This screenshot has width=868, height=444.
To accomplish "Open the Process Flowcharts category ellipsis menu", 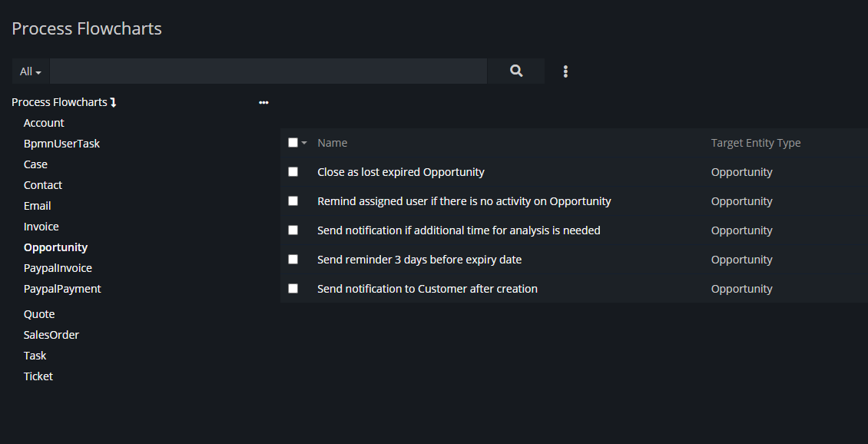I will 263,102.
